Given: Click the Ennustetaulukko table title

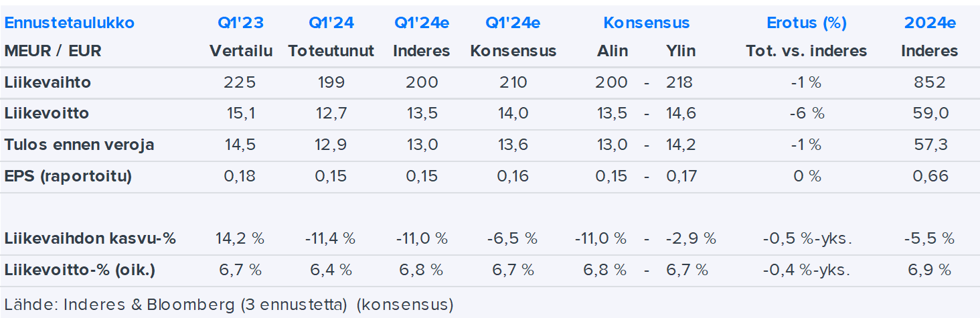Looking at the screenshot, I should click(70, 23).
